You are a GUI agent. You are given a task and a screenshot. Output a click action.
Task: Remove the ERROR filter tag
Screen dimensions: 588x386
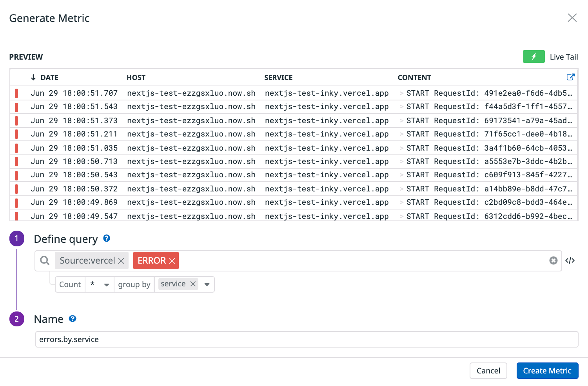(x=172, y=260)
